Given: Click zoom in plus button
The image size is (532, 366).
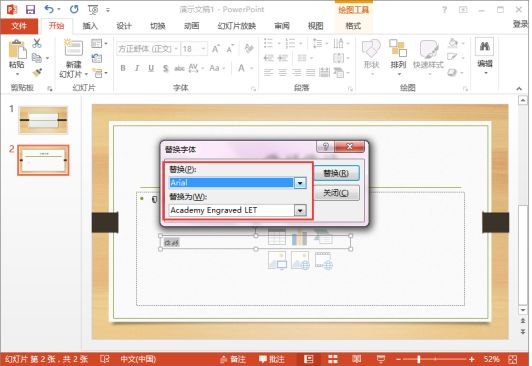Looking at the screenshot, I should tap(472, 359).
